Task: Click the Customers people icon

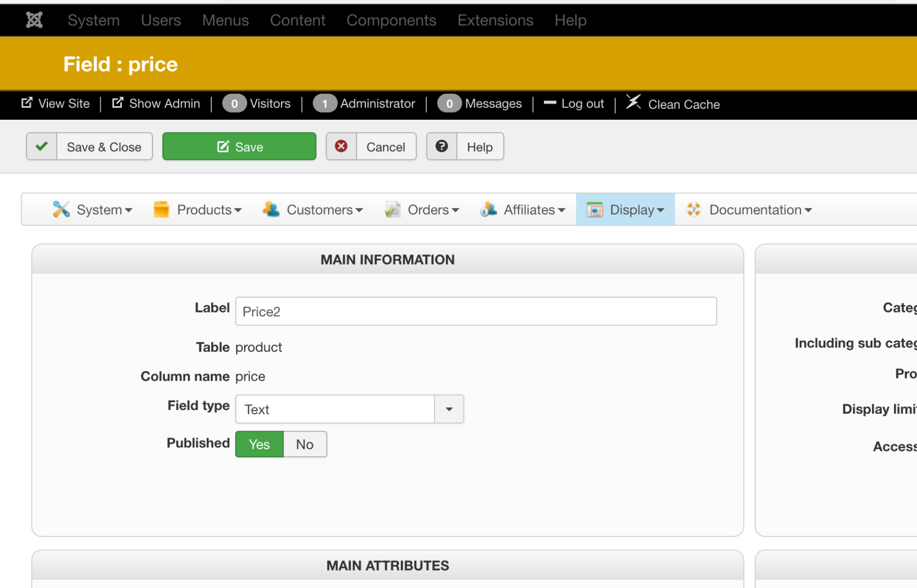Action: (271, 209)
